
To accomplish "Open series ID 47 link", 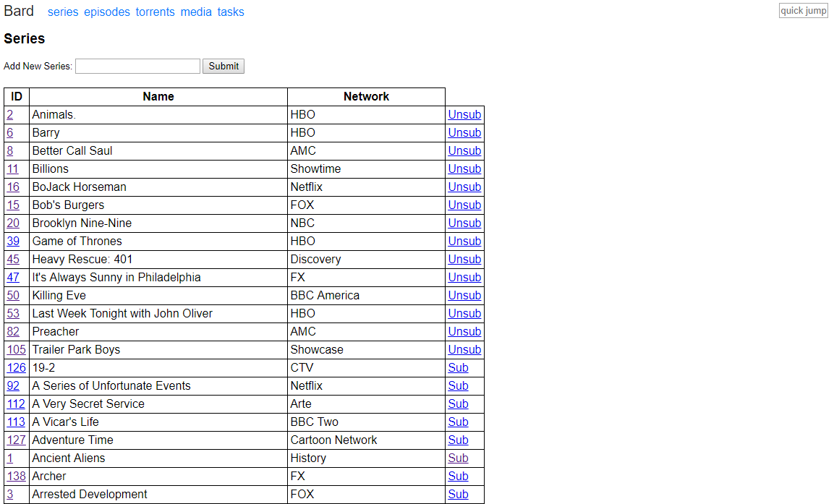I will click(x=13, y=277).
